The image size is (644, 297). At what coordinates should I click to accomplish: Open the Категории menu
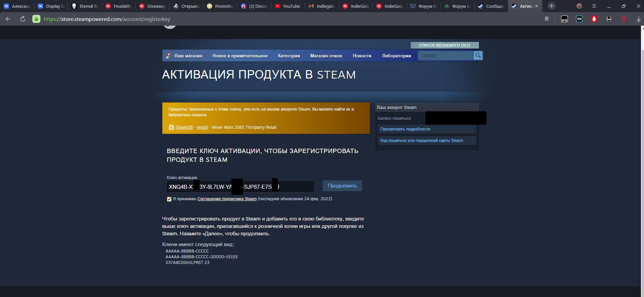[x=289, y=56]
